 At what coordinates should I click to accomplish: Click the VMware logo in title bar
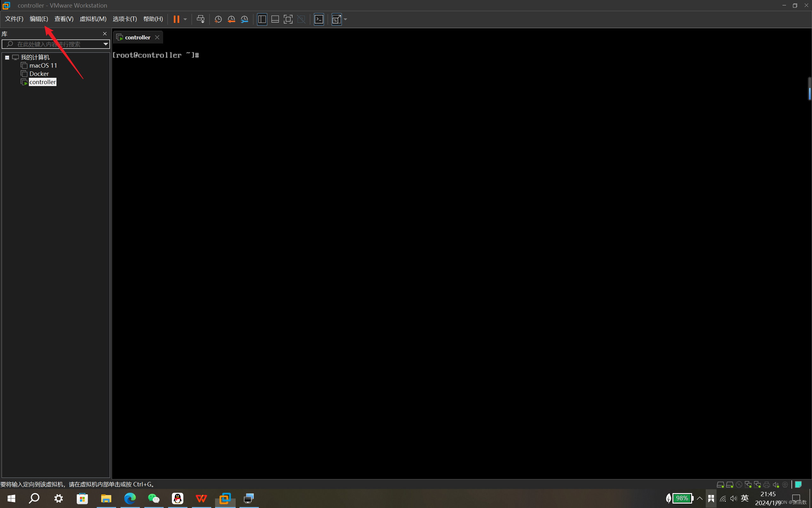6,5
